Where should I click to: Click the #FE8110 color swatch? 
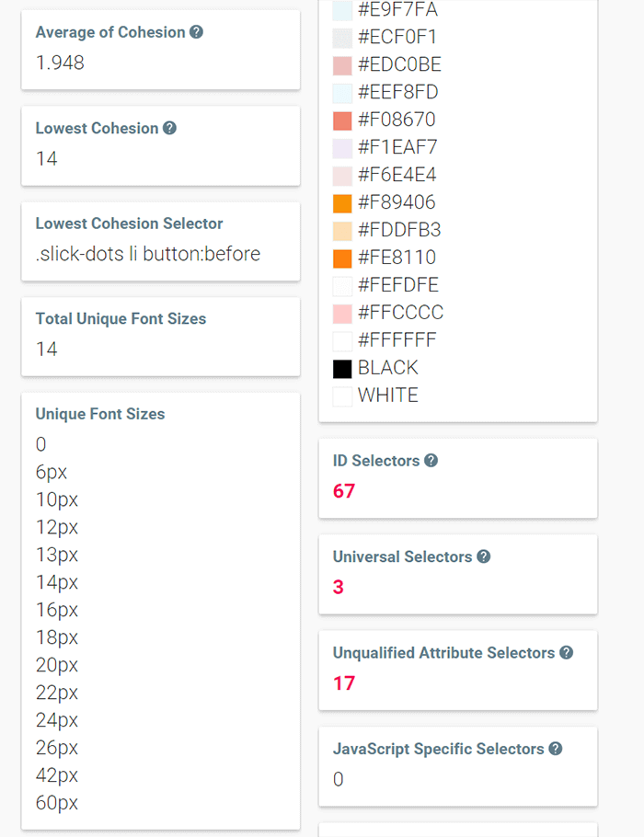tap(342, 258)
